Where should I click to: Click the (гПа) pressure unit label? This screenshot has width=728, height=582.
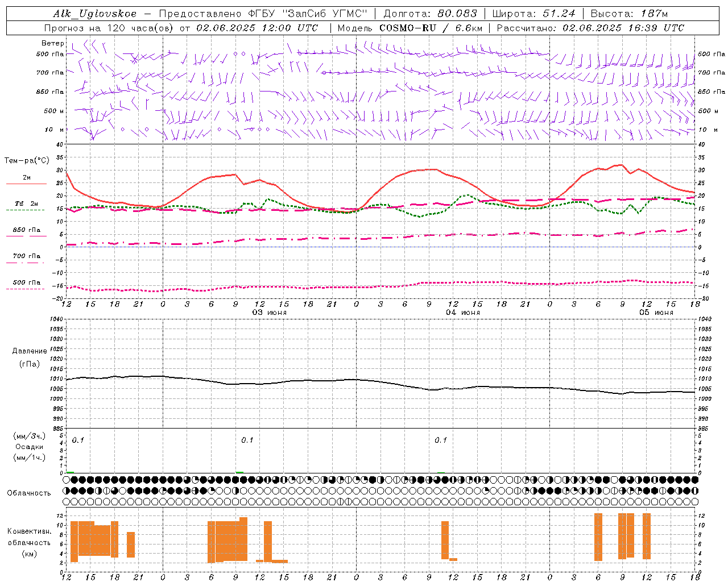[30, 364]
